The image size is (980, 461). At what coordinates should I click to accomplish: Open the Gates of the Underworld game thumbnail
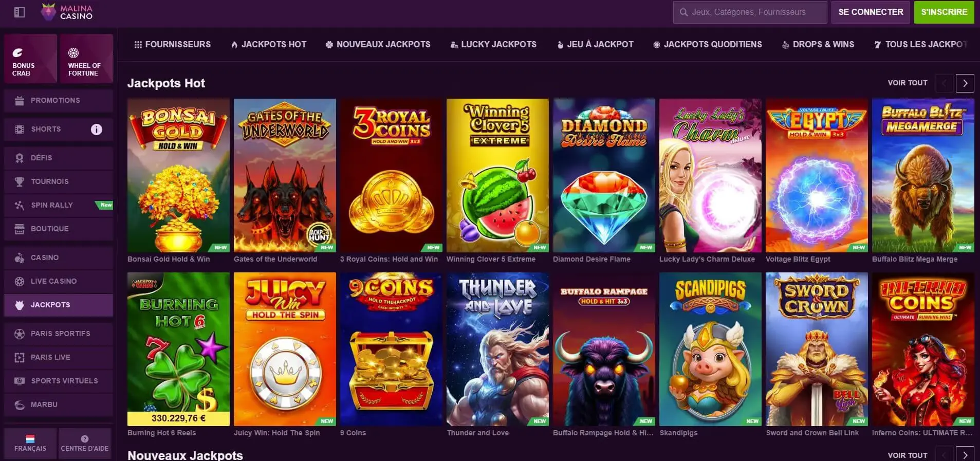[285, 175]
